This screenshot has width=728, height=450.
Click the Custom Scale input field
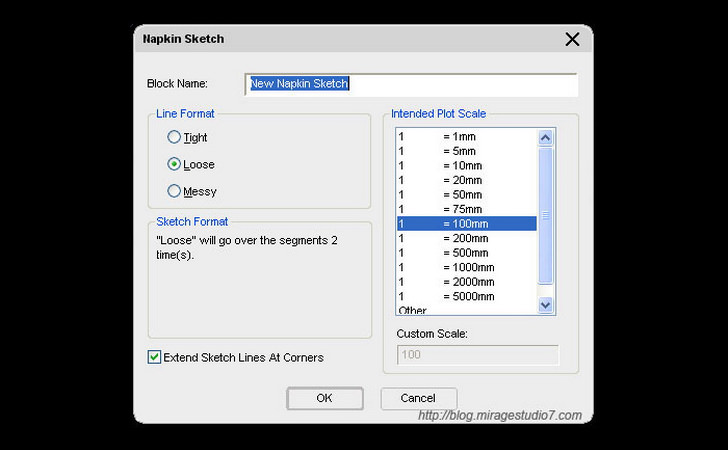click(478, 355)
